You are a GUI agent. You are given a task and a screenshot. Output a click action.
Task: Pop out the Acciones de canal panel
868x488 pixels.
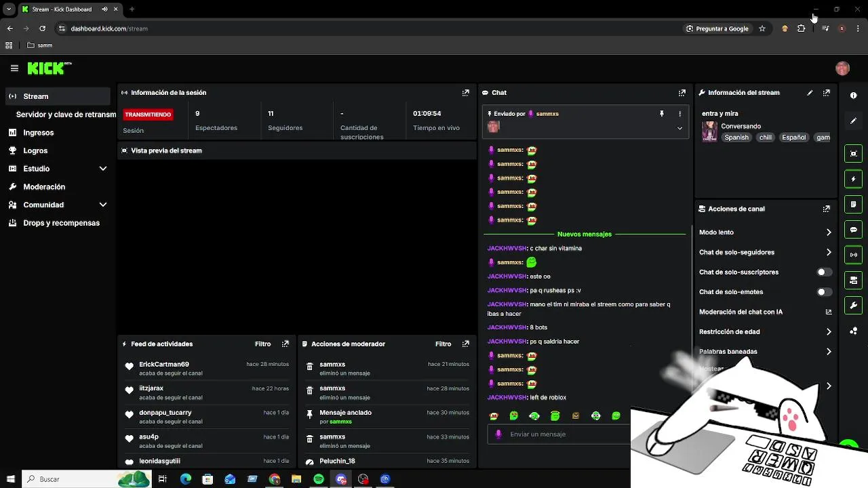coord(826,209)
